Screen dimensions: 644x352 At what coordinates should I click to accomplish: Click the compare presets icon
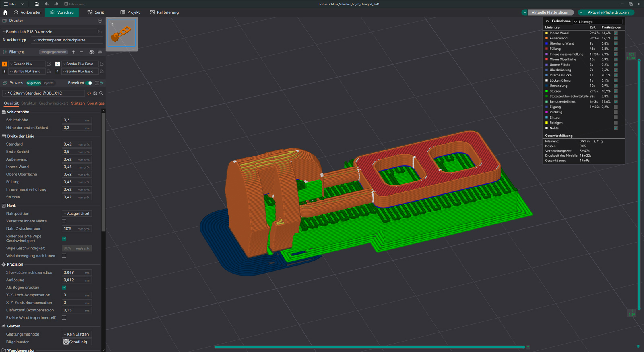click(102, 83)
